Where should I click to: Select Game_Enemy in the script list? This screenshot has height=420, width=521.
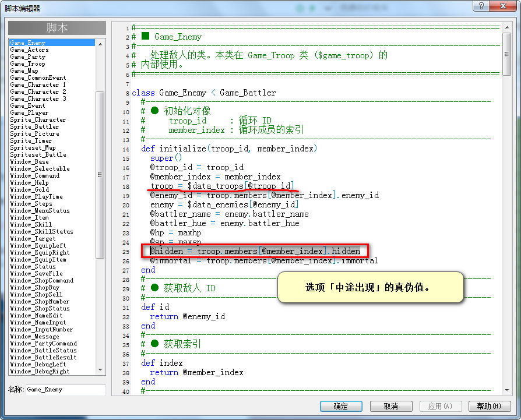pyautogui.click(x=52, y=43)
